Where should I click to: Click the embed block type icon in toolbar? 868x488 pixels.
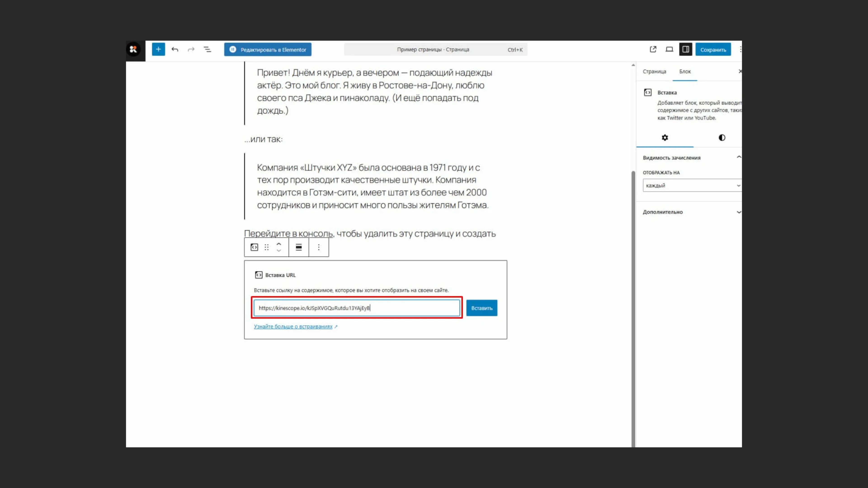point(254,248)
